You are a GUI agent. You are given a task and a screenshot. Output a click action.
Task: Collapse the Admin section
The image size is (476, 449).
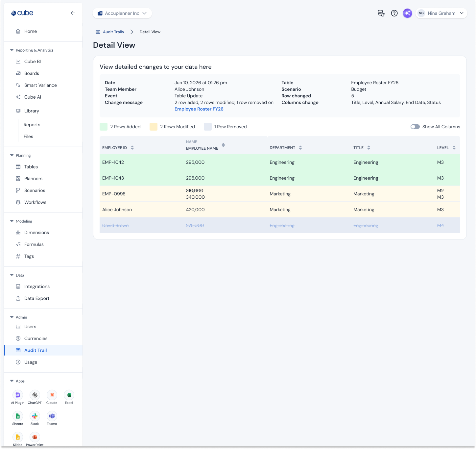coord(12,317)
